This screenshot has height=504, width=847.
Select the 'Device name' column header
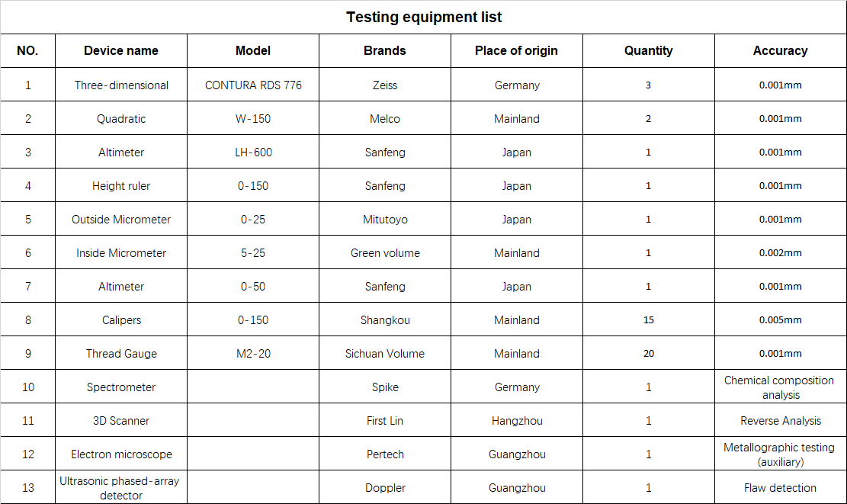pos(121,51)
